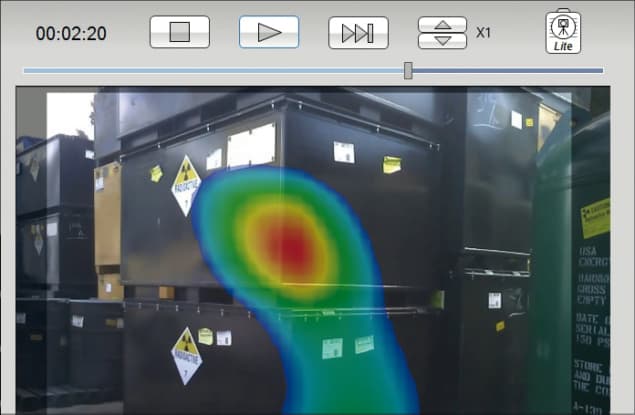635x415 pixels.
Task: Click the yellow sticker on upper container right side
Action: point(392,164)
